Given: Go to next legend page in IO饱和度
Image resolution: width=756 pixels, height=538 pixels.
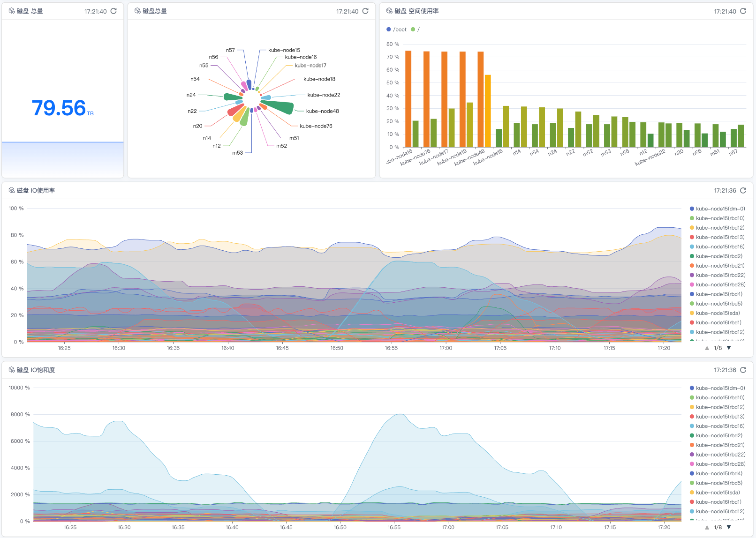Looking at the screenshot, I should point(729,528).
